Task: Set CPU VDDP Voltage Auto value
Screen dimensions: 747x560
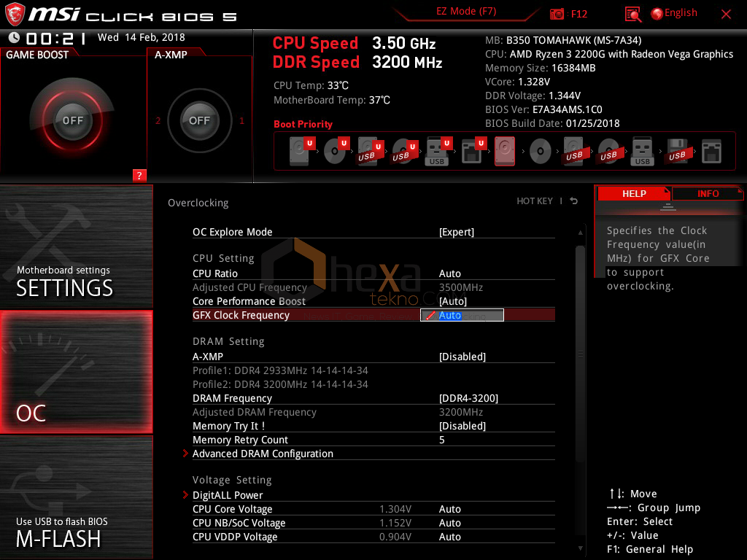Action: click(449, 537)
